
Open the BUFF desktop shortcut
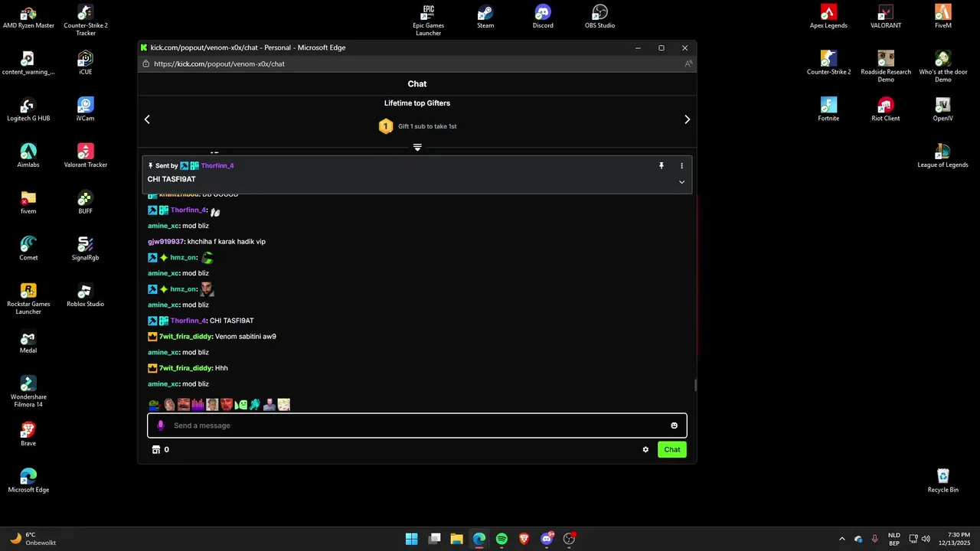[x=85, y=203]
